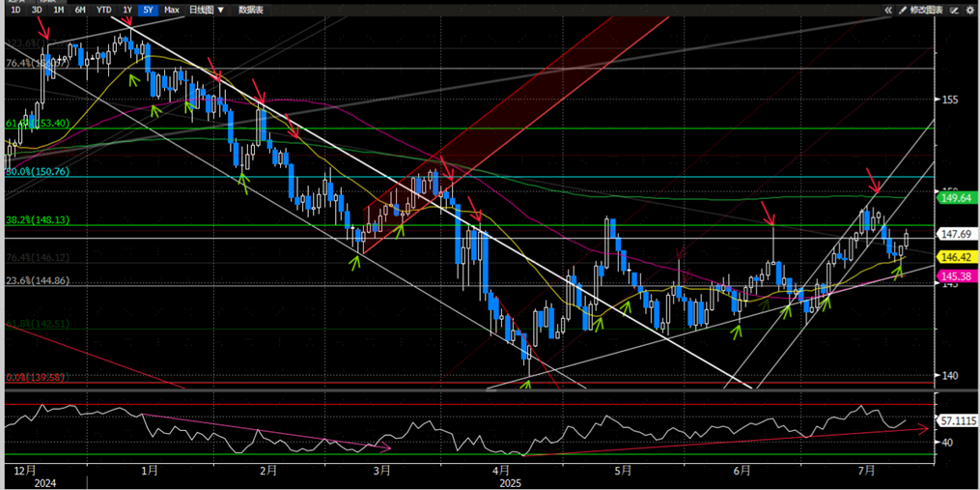
Task: Select the 1D time range
Action: 15,10
